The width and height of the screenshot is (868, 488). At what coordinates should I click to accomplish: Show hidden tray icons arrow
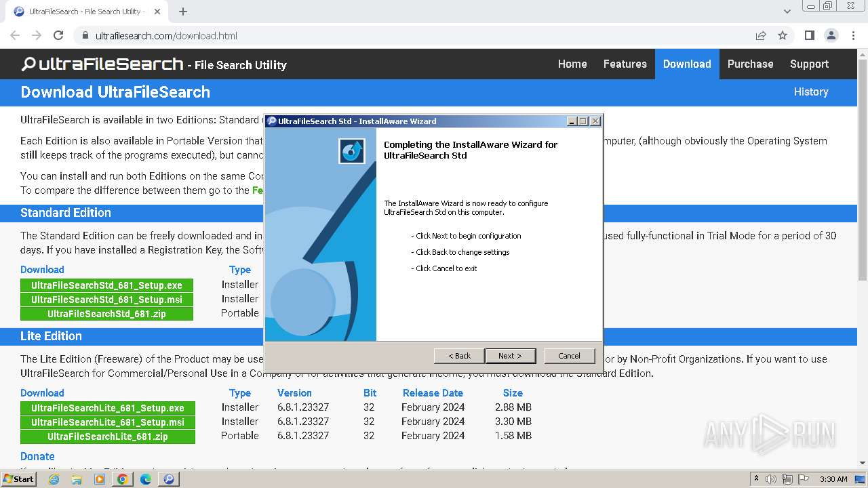click(x=756, y=479)
